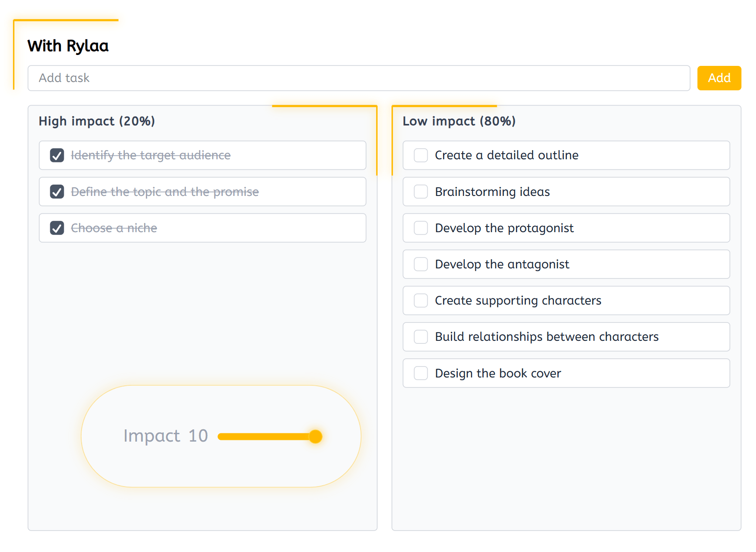The image size is (756, 552).
Task: Check the "Develop the protagonist" checkbox
Action: point(420,228)
